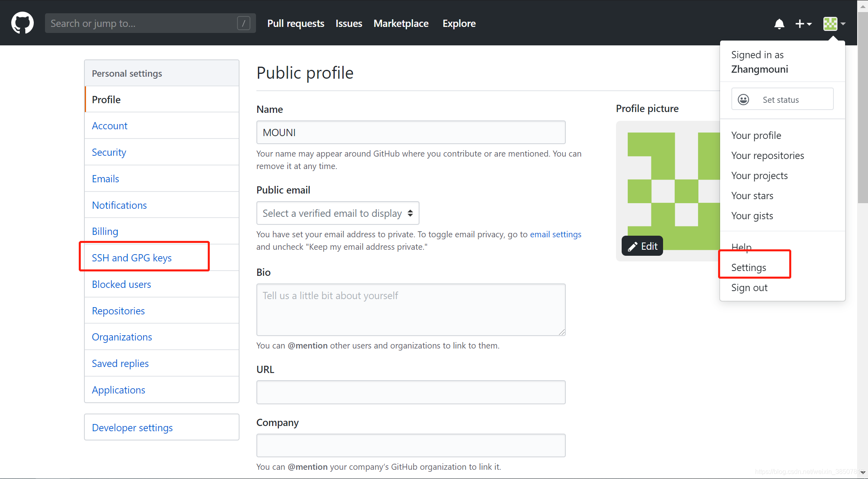Open Developer settings link

(x=162, y=427)
